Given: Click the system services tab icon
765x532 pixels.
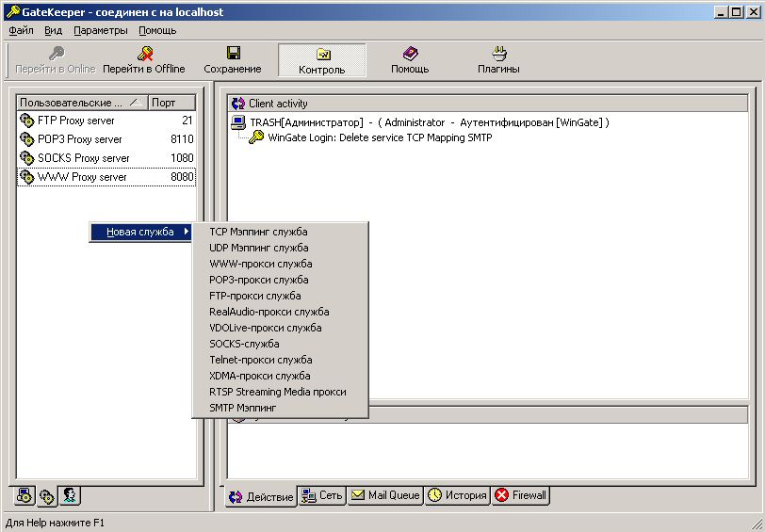Looking at the screenshot, I should click(x=24, y=496).
